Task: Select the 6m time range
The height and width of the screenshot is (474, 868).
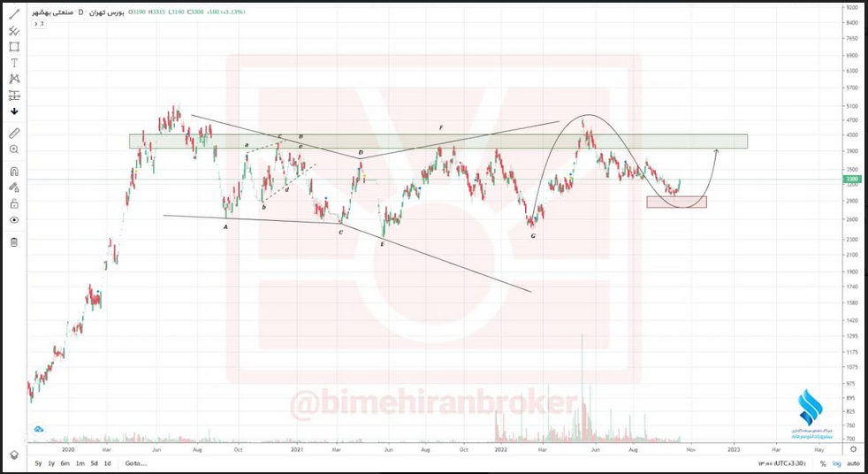Action: [x=65, y=463]
